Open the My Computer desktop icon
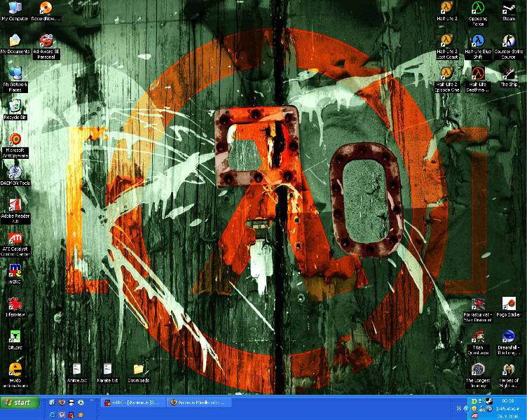The image size is (527, 420). [15, 12]
